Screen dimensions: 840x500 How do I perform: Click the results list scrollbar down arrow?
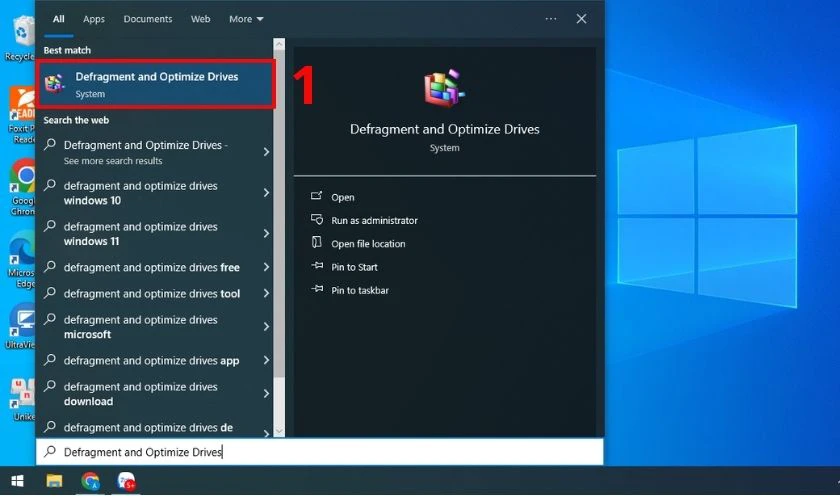coord(279,431)
